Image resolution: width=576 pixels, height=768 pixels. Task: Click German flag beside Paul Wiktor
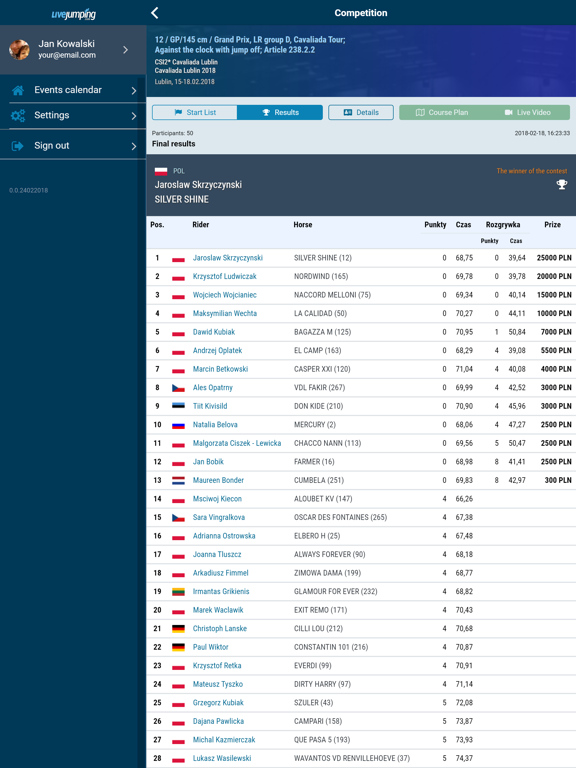click(178, 648)
